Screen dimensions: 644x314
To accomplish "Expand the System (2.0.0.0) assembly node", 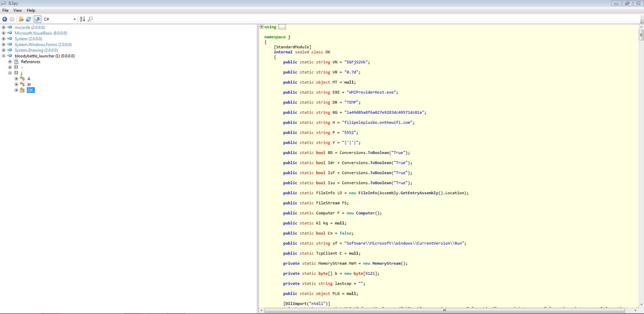I will tap(4, 39).
